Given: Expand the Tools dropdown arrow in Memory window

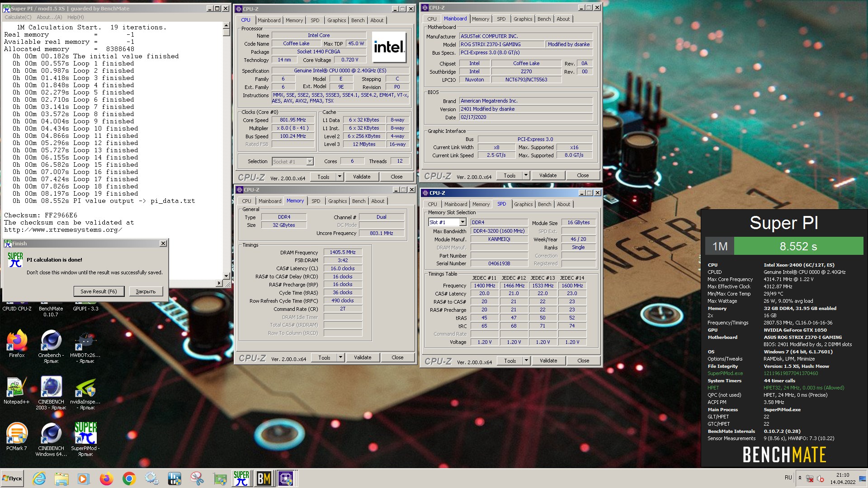Looking at the screenshot, I should [340, 357].
